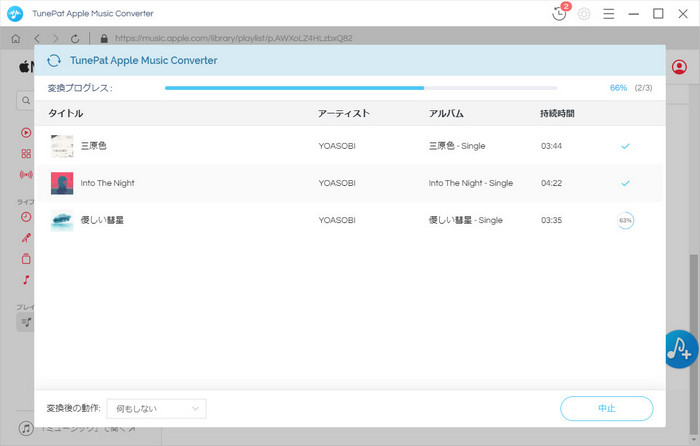Image resolution: width=700 pixels, height=446 pixels.
Task: Click the completed checkmark for 三原色
Action: [625, 146]
